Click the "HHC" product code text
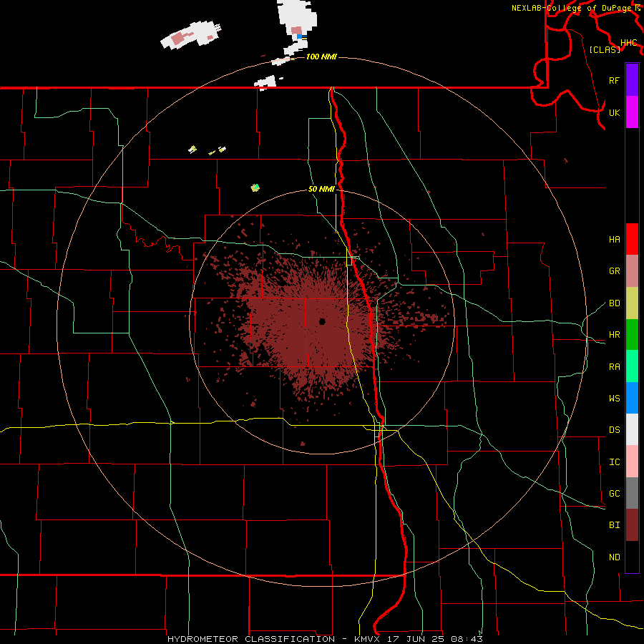The height and width of the screenshot is (644, 644). [629, 43]
